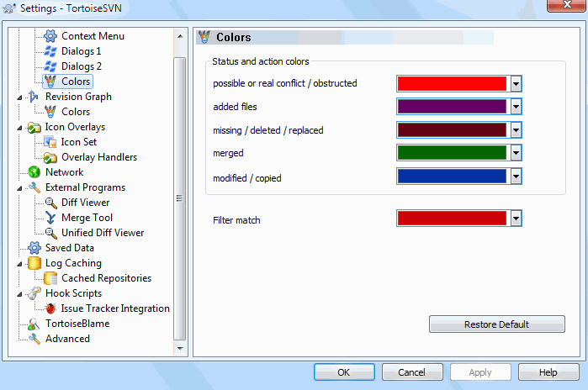
Task: Click the Colors icon under Revision Graph
Action: point(50,112)
